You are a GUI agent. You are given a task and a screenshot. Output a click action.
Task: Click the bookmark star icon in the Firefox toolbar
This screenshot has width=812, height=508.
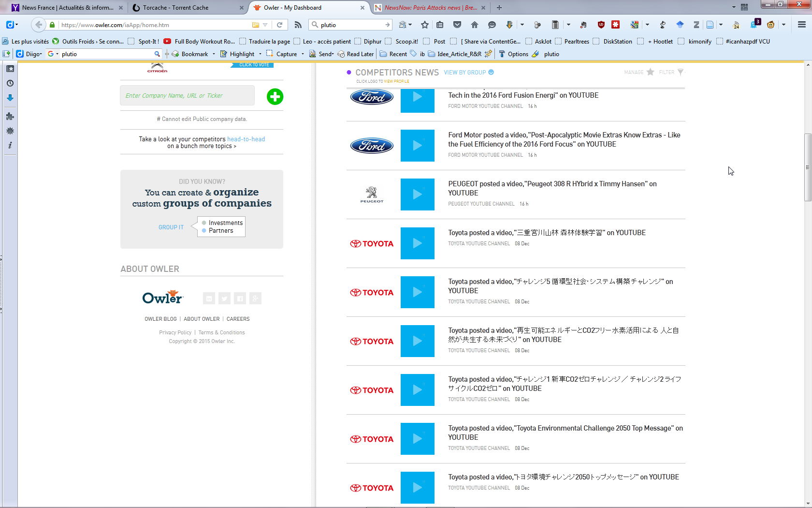tap(425, 25)
